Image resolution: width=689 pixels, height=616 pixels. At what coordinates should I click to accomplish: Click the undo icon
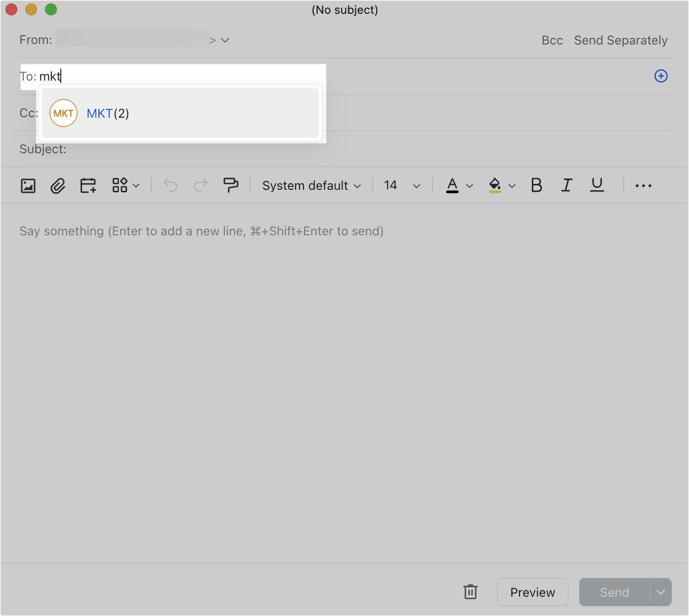[170, 185]
